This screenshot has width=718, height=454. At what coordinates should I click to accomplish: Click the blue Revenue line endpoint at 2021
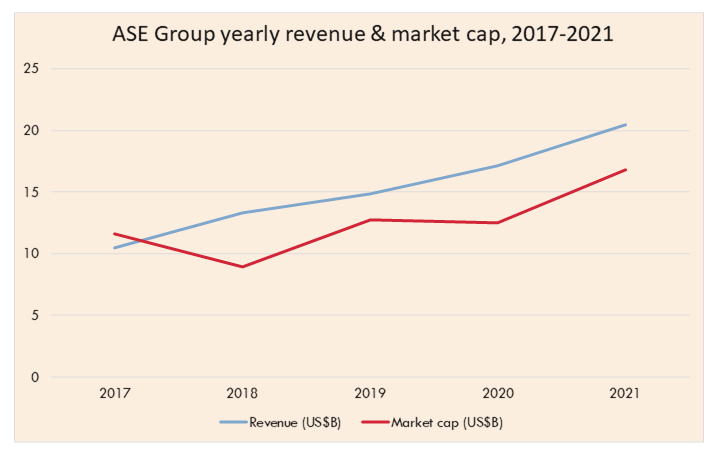click(x=626, y=125)
